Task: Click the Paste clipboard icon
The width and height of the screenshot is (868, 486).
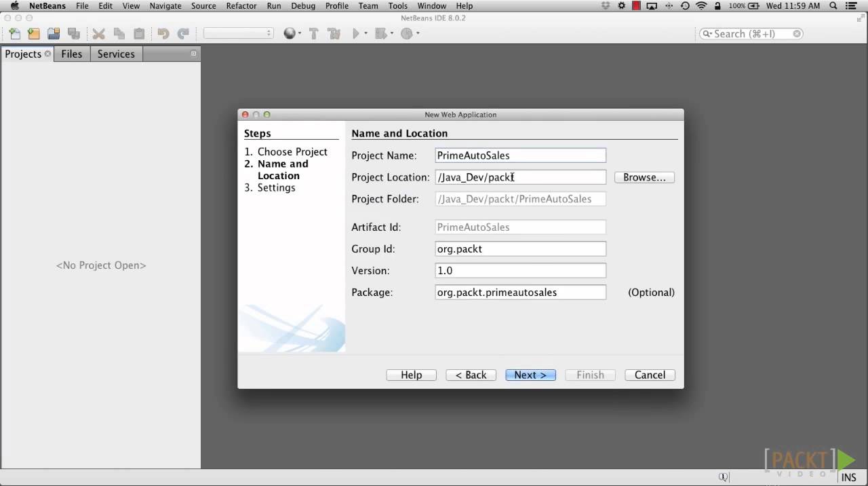Action: 139,33
